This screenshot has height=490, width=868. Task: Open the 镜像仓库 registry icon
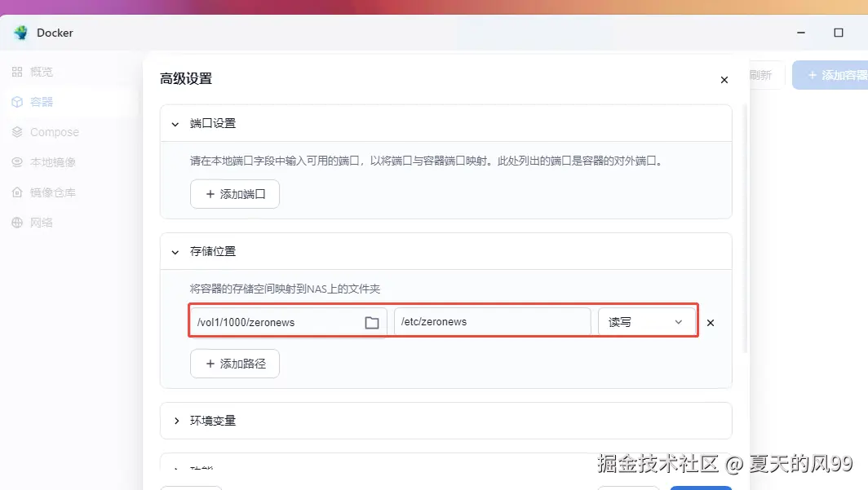click(17, 192)
